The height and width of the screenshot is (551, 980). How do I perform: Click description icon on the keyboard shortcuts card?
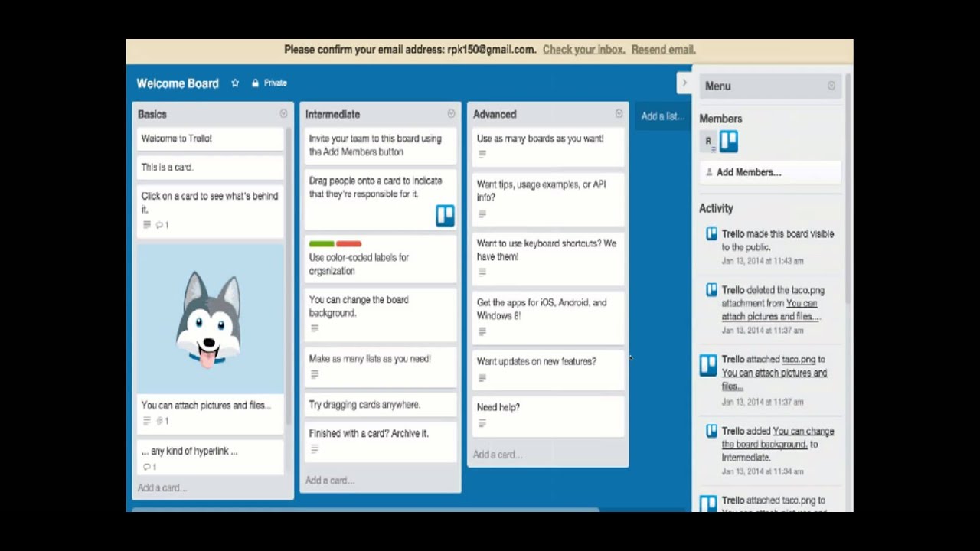coord(482,272)
